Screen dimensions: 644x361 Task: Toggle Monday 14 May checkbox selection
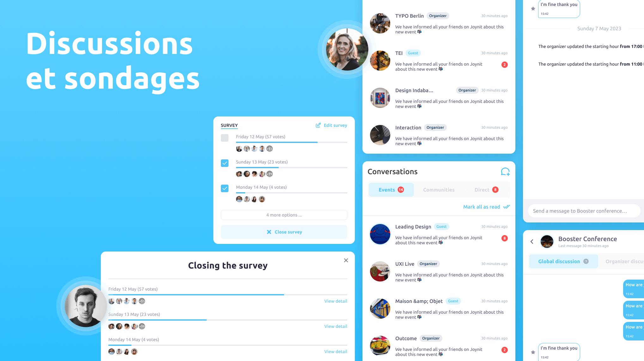[x=225, y=188]
